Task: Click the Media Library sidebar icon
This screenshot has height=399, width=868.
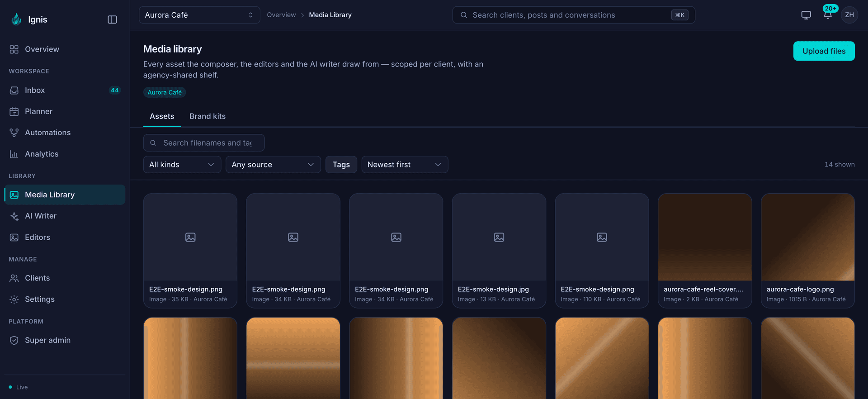Action: [x=14, y=195]
